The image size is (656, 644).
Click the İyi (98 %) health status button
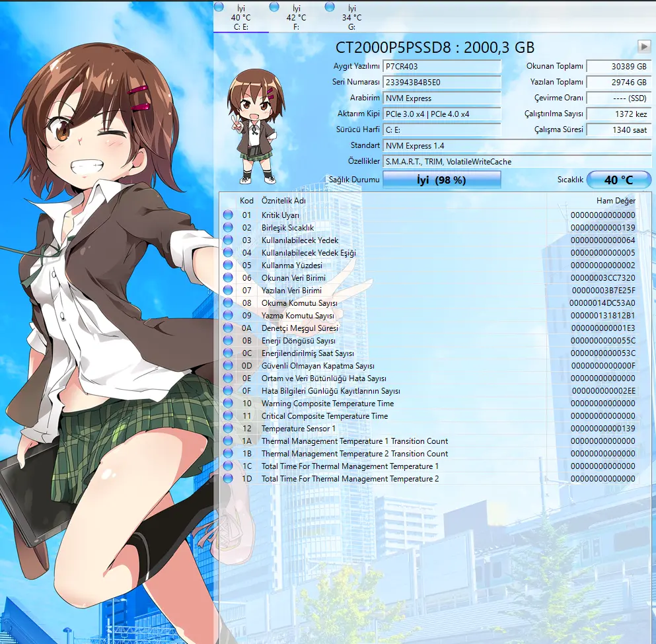[x=442, y=180]
